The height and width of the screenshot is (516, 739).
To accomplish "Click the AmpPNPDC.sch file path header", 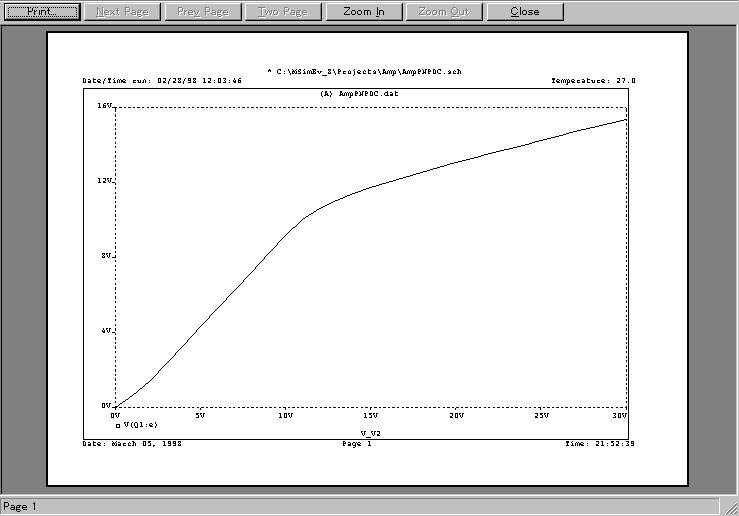I will coord(365,72).
